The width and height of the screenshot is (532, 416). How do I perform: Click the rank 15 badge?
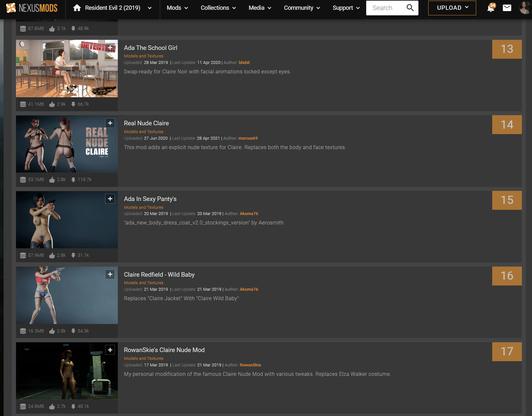pyautogui.click(x=507, y=200)
